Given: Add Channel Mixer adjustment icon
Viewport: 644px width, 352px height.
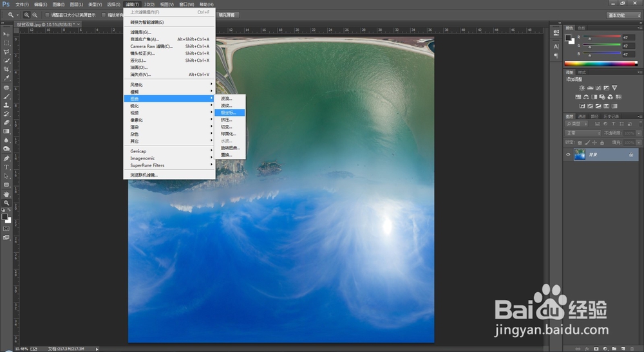Looking at the screenshot, I should [611, 97].
